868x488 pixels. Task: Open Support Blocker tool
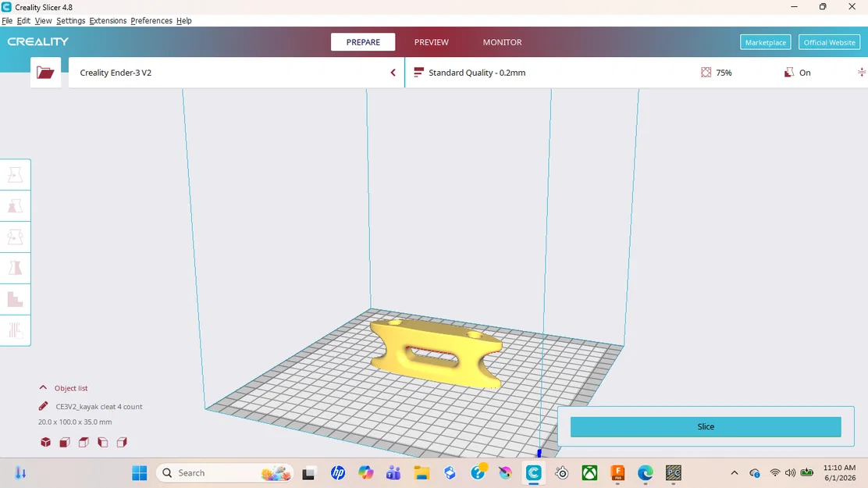click(x=16, y=330)
